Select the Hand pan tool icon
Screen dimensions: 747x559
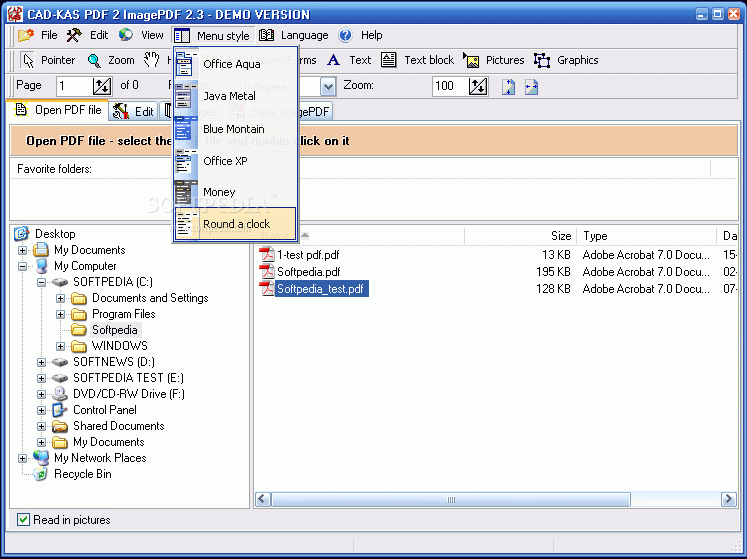[151, 60]
